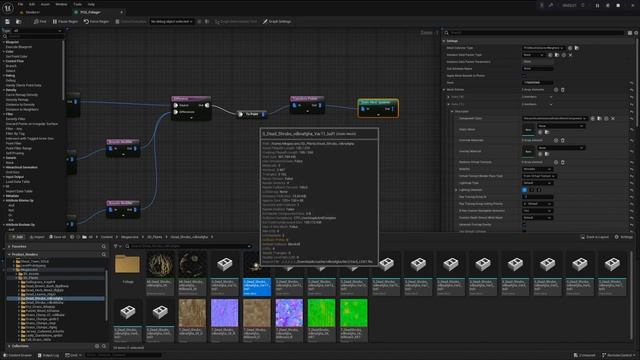Image resolution: width=640 pixels, height=360 pixels.
Task: Click the Pause Regen button
Action: click(x=65, y=22)
